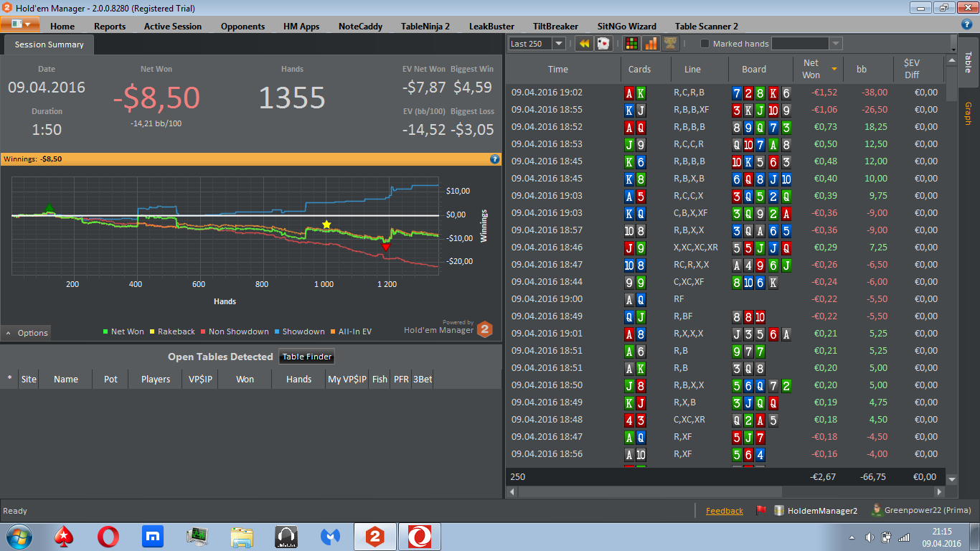980x551 pixels.
Task: Open the Feedback link
Action: [x=725, y=511]
